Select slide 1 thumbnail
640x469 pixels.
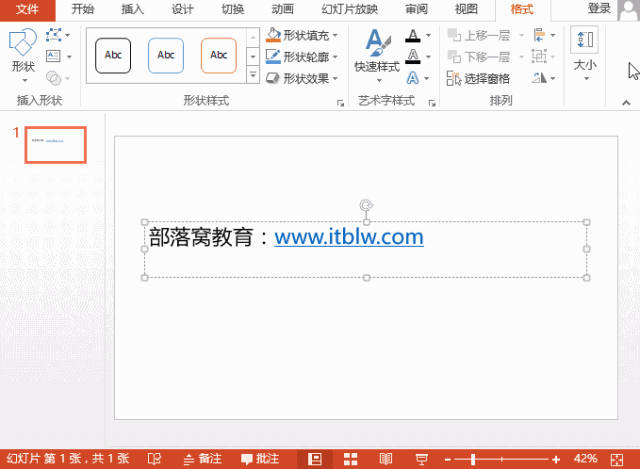pyautogui.click(x=56, y=145)
